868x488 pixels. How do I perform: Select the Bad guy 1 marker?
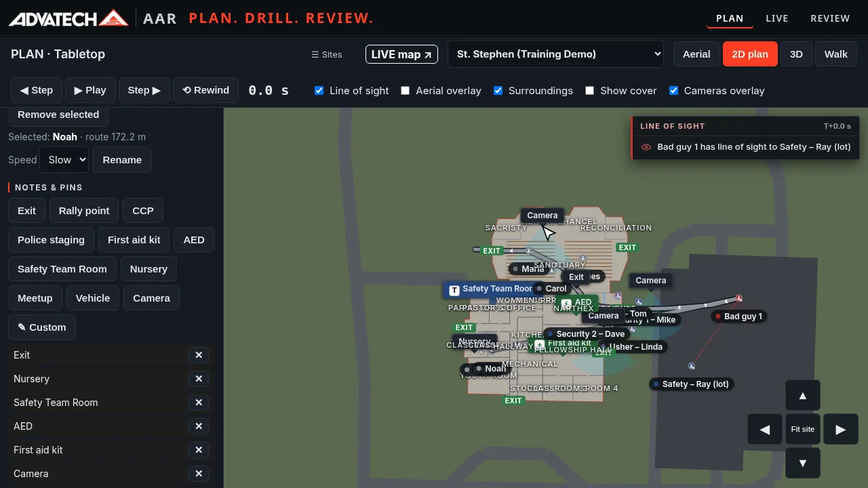tap(739, 317)
